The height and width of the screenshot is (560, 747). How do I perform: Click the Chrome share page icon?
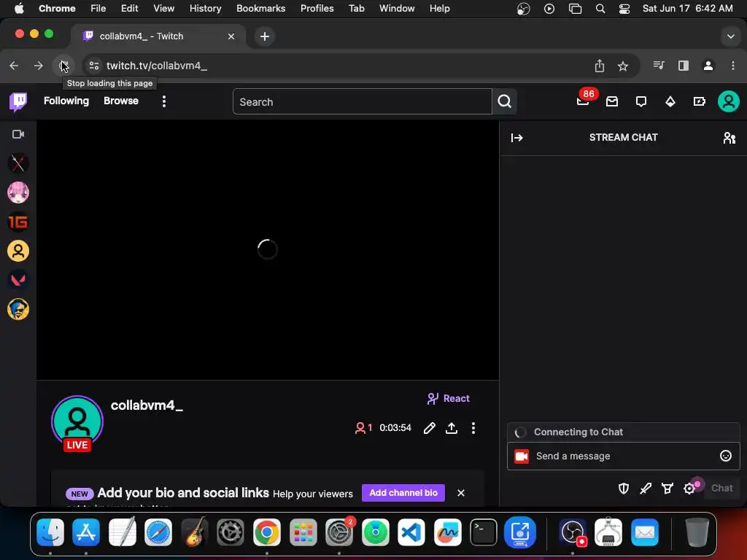(600, 66)
